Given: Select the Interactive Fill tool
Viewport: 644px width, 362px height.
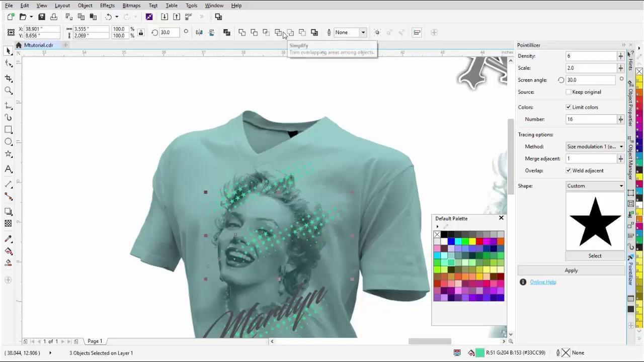Looking at the screenshot, I should tap(9, 251).
